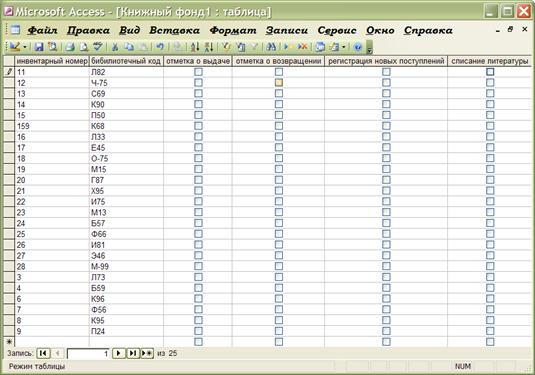Click the Delete record icon
The height and width of the screenshot is (375, 535).
point(302,46)
